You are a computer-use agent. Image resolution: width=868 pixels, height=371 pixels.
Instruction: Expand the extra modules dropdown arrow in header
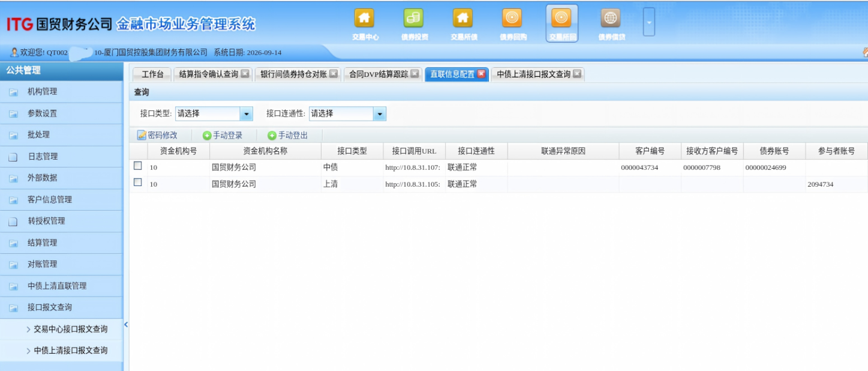click(649, 23)
